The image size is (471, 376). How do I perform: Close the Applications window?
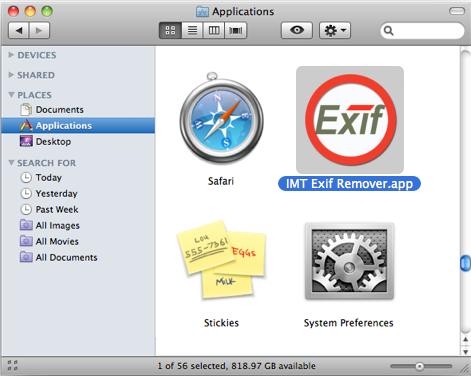pyautogui.click(x=14, y=11)
